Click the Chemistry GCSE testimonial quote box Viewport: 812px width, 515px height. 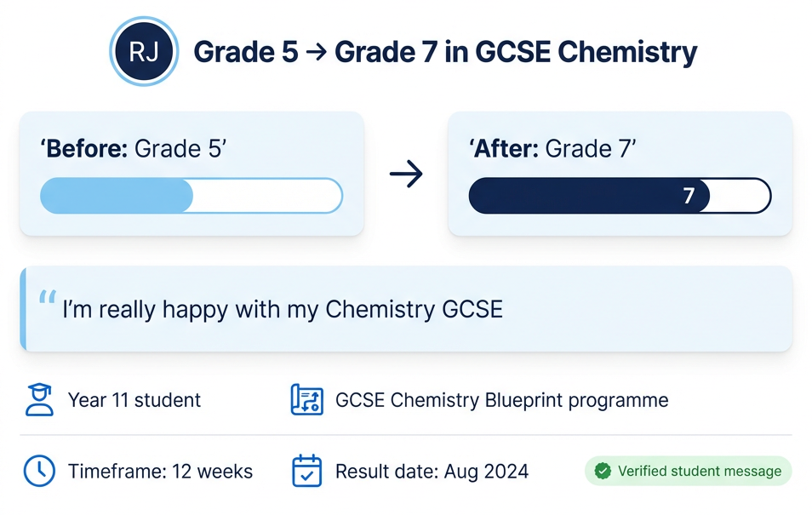406,309
